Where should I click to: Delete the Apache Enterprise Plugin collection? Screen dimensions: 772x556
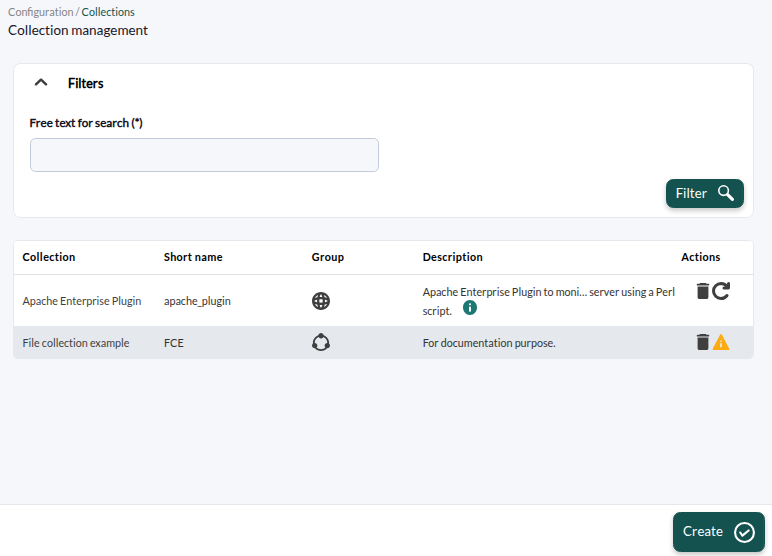pos(703,291)
